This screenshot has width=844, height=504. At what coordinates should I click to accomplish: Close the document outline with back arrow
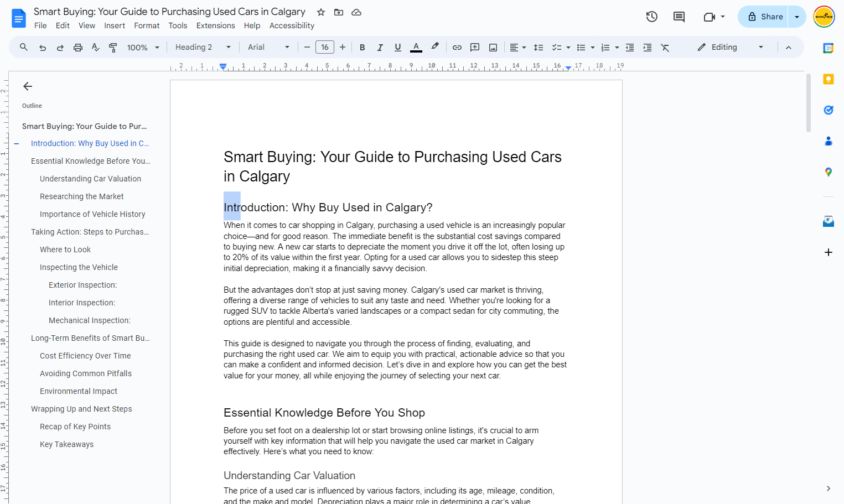28,86
